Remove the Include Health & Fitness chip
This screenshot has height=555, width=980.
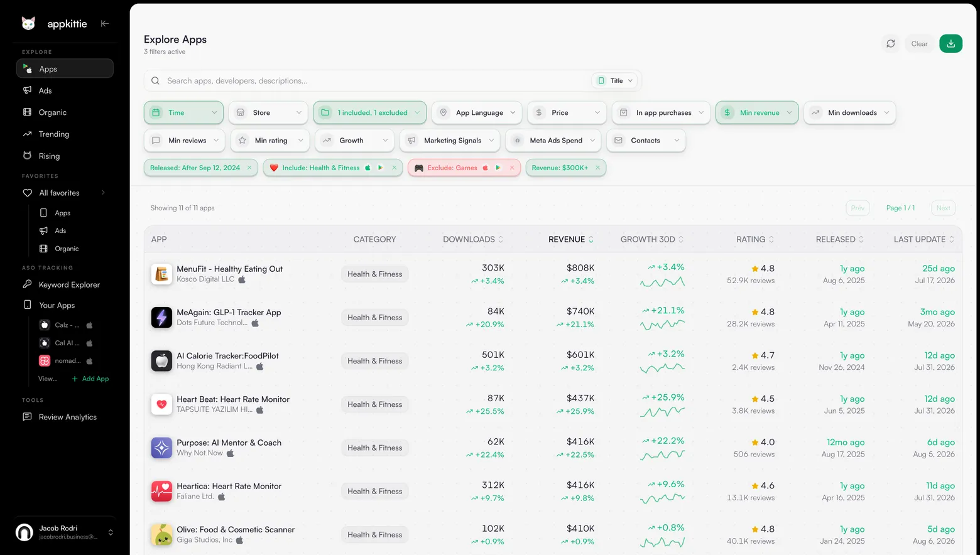394,168
